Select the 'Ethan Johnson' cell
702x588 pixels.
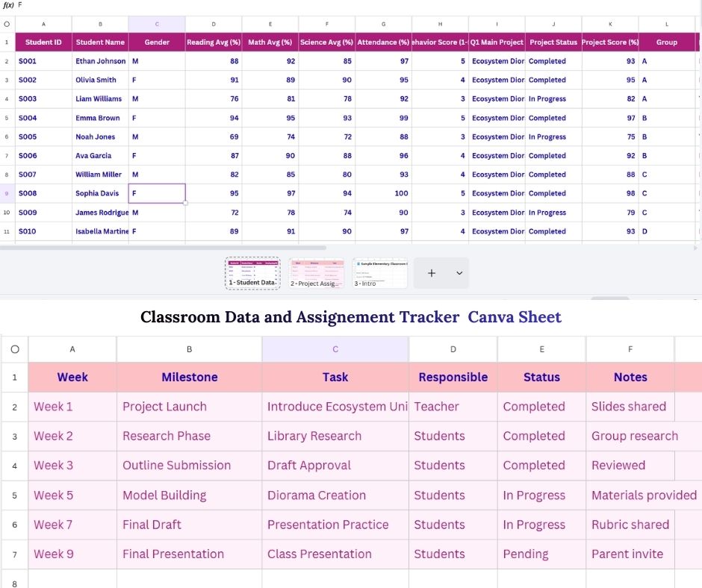100,61
